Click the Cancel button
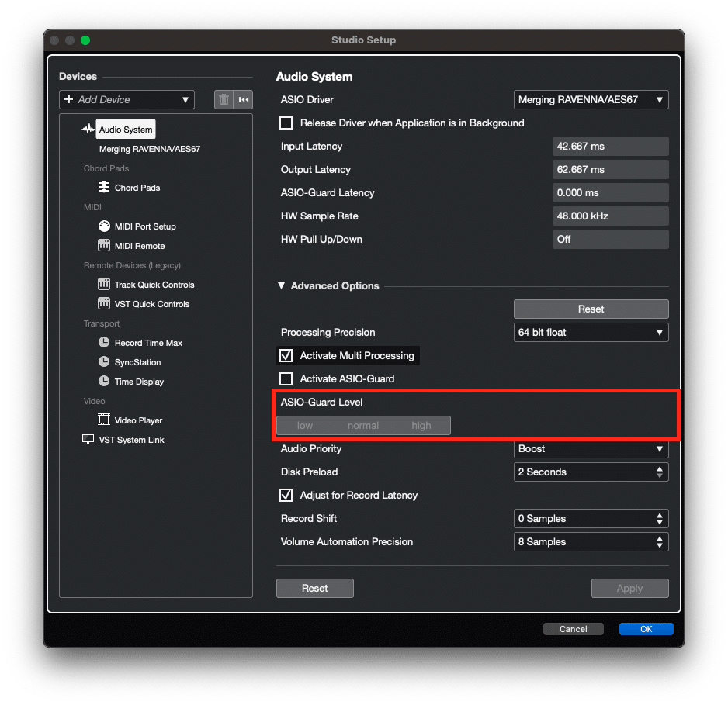The width and height of the screenshot is (728, 705). coord(573,629)
